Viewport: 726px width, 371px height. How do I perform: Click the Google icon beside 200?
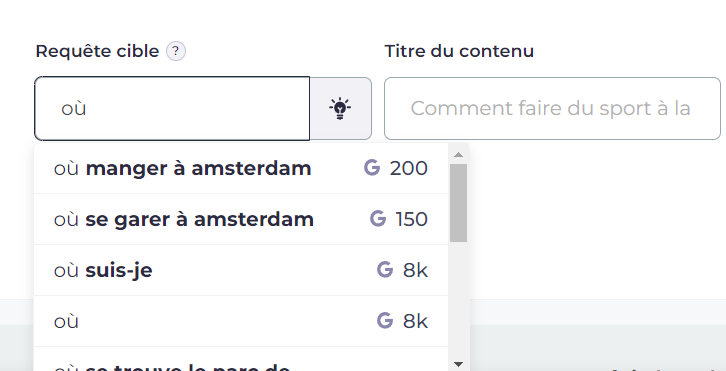point(372,168)
